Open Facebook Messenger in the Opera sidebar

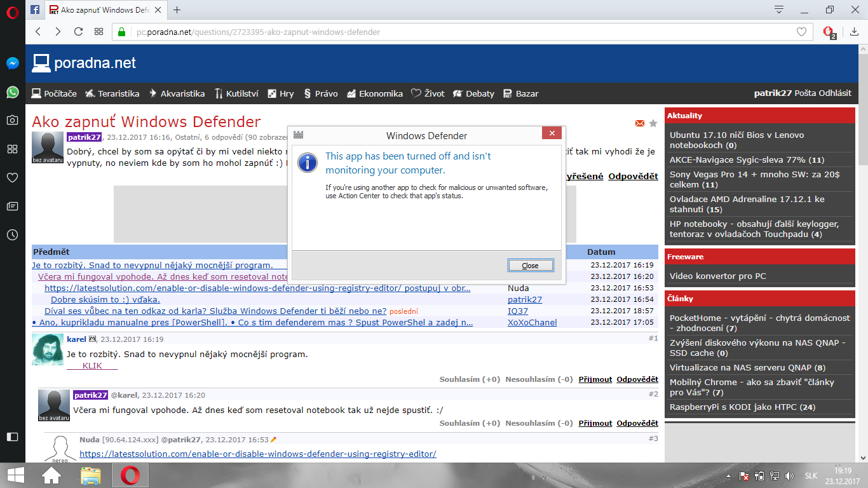click(x=12, y=64)
